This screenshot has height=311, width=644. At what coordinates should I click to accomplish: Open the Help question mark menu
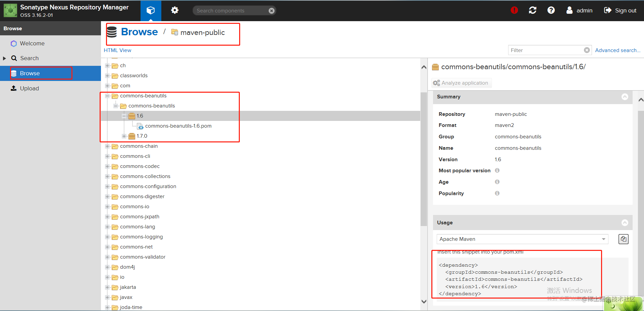click(551, 10)
